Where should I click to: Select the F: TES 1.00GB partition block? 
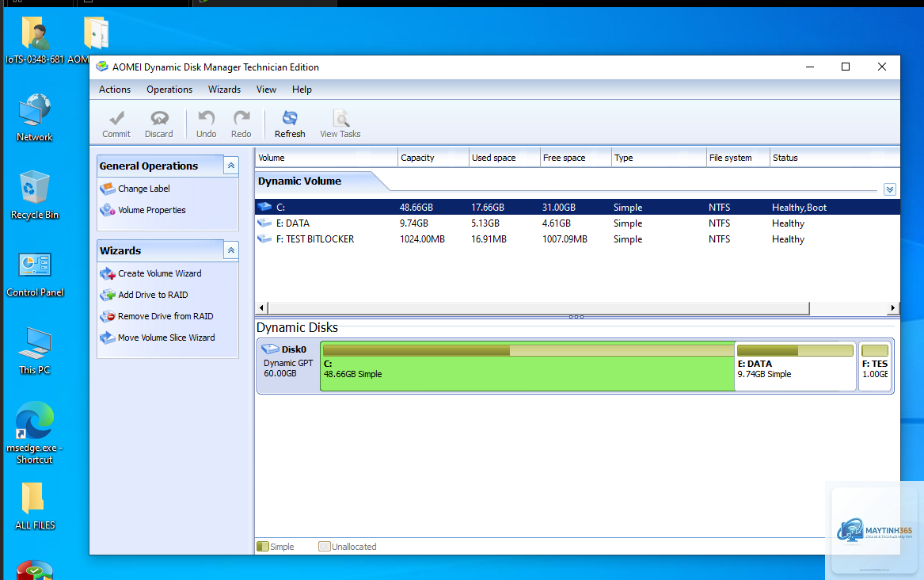875,366
